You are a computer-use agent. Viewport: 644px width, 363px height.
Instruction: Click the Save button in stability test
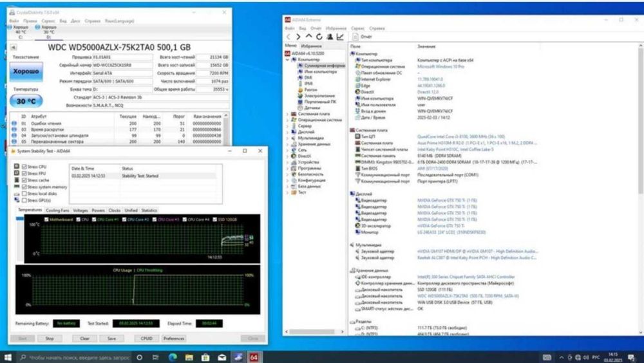(111, 339)
